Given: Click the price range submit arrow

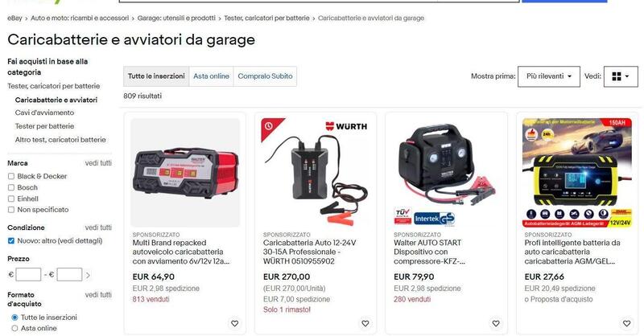Looking at the screenshot, I should pyautogui.click(x=88, y=275).
